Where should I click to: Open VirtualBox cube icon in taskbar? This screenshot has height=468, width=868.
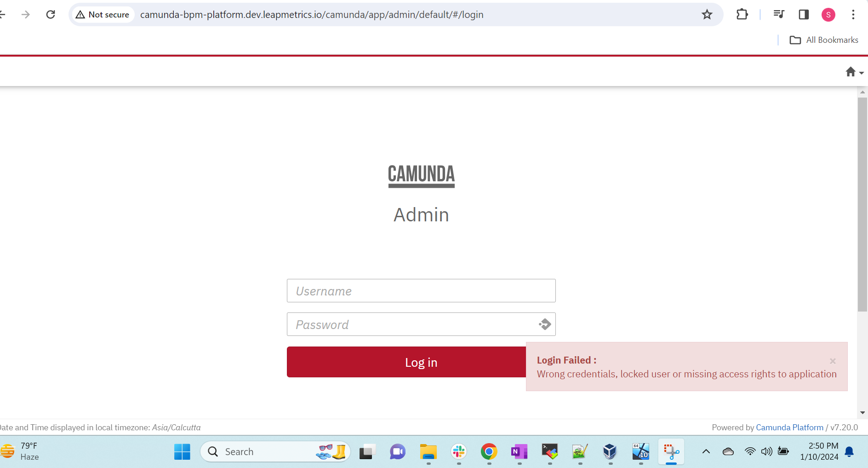(x=610, y=452)
